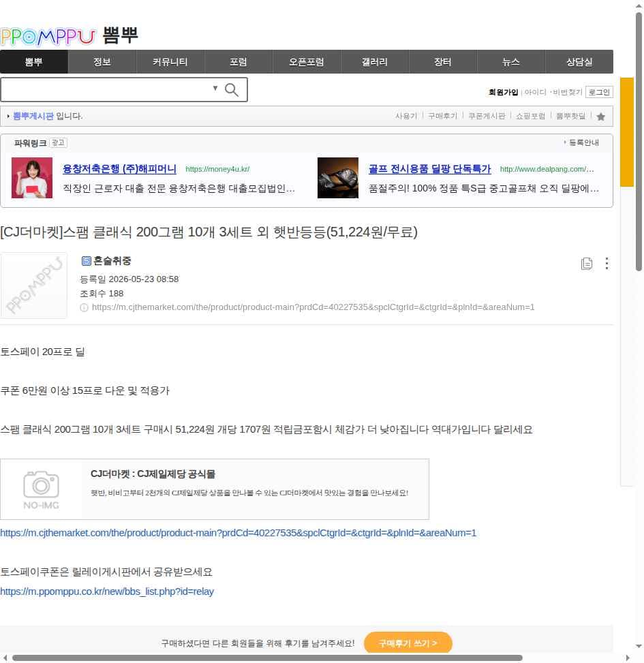Open the 장터 tab
Viewport: 644px width, 663px height.
pyautogui.click(x=443, y=62)
